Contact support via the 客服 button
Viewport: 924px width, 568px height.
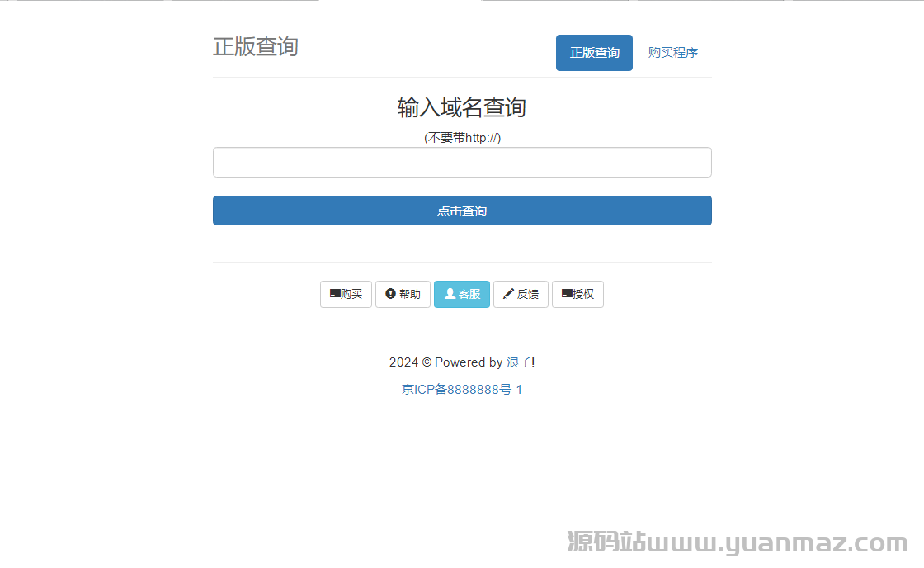(x=462, y=294)
